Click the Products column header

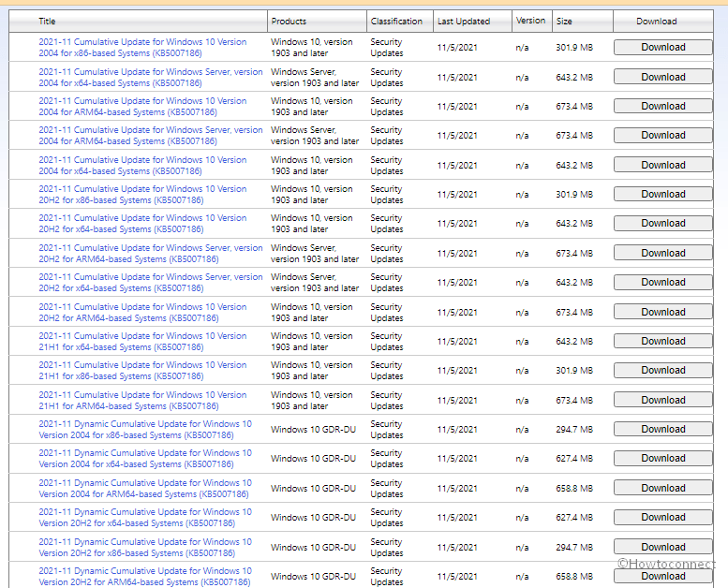(x=289, y=21)
